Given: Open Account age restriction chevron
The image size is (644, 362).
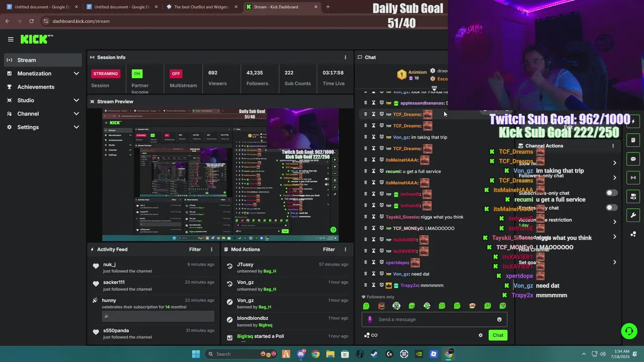Looking at the screenshot, I should (x=614, y=222).
